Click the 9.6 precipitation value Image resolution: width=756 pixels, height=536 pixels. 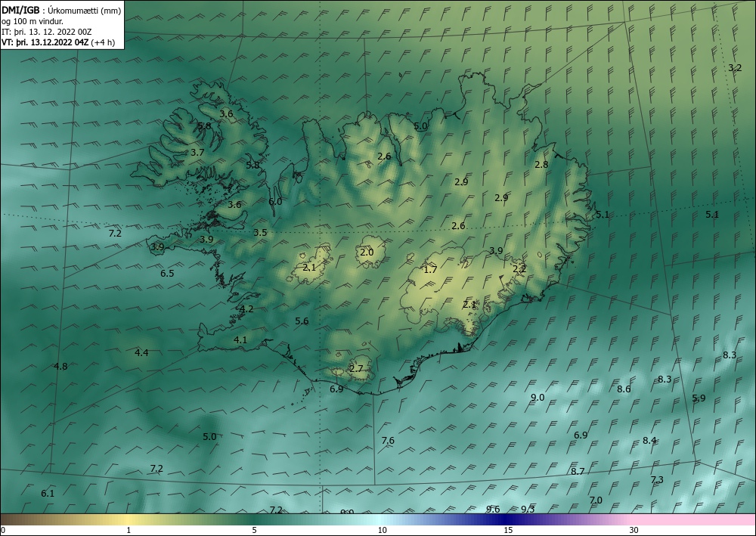click(493, 509)
